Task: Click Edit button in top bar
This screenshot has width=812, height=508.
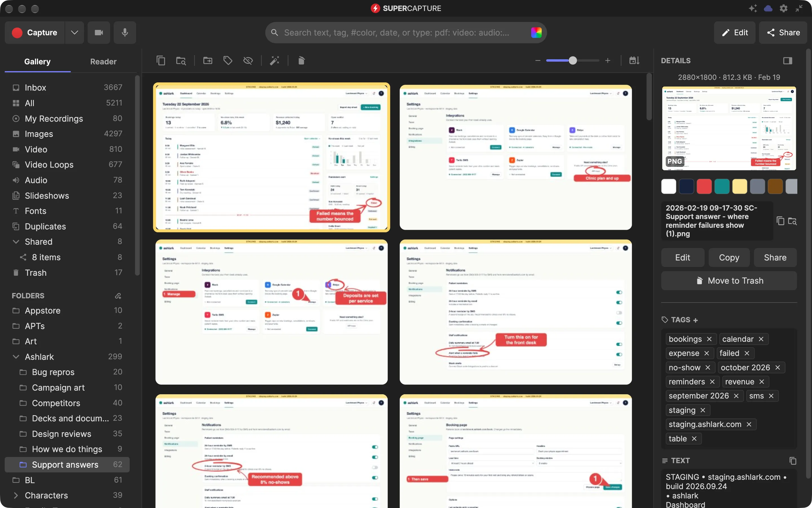Action: (734, 32)
